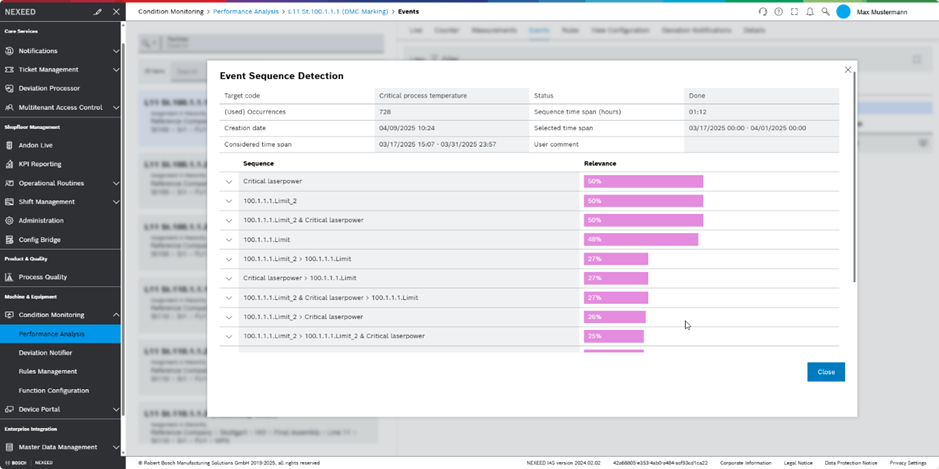Collapse the Condition Monitoring sidebar group

116,315
